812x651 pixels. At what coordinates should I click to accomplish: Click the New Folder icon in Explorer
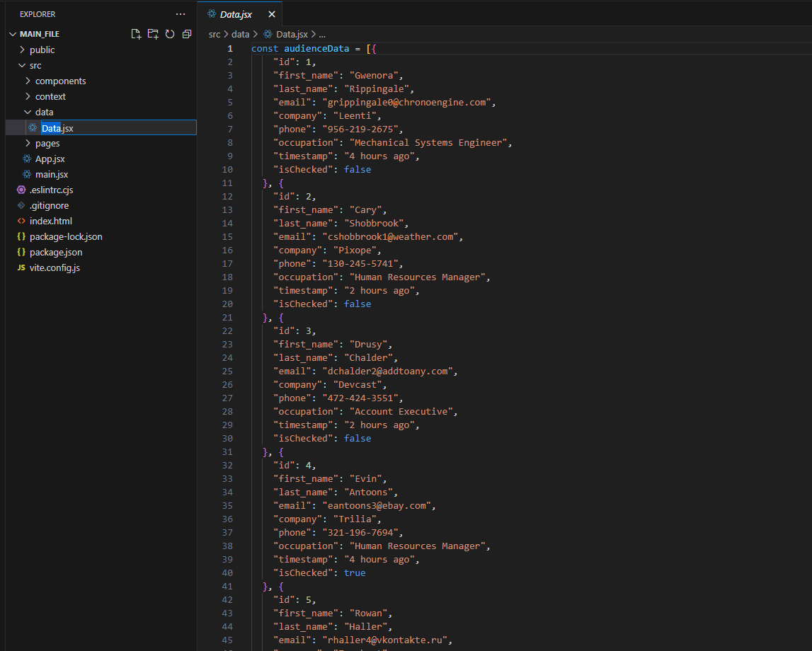tap(154, 34)
